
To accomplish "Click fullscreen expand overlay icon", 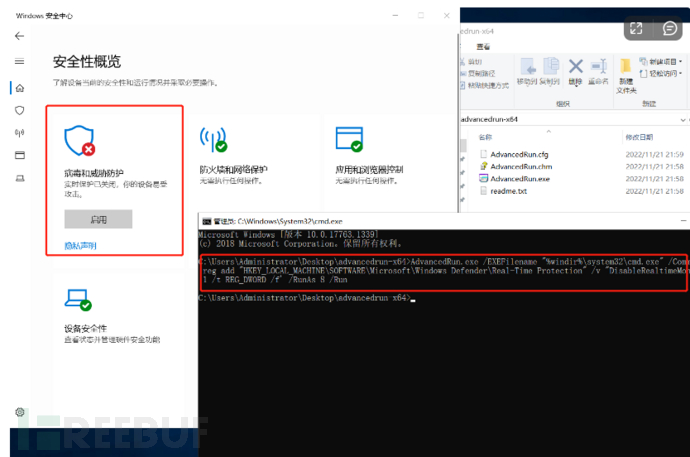I will (x=636, y=29).
